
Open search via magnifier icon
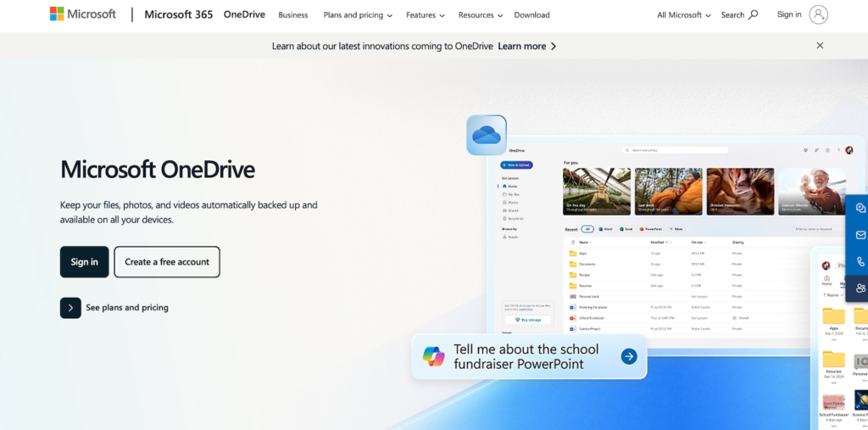click(x=754, y=14)
